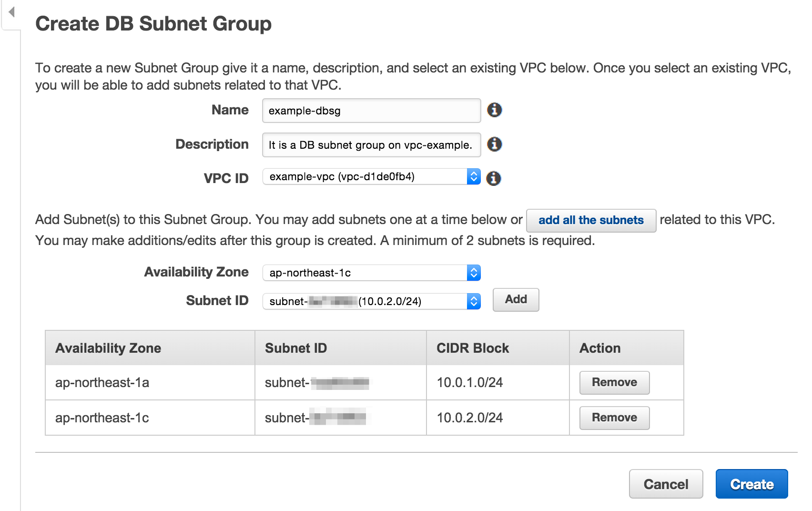Cancel the subnet group creation
Screen dimensions: 812x511
665,484
